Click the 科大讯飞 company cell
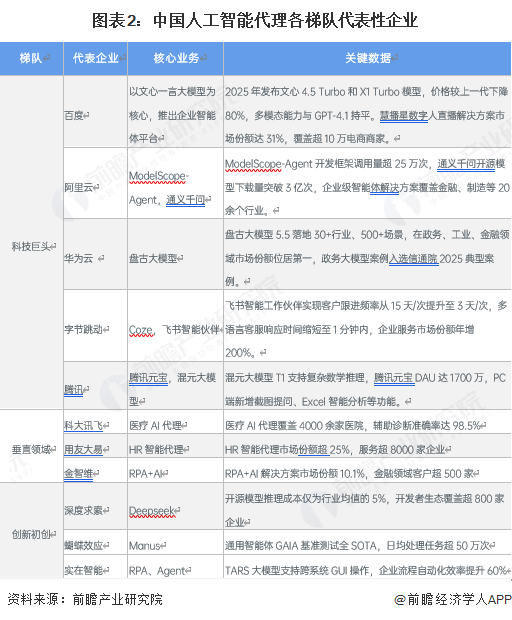512x620 pixels. point(96,422)
